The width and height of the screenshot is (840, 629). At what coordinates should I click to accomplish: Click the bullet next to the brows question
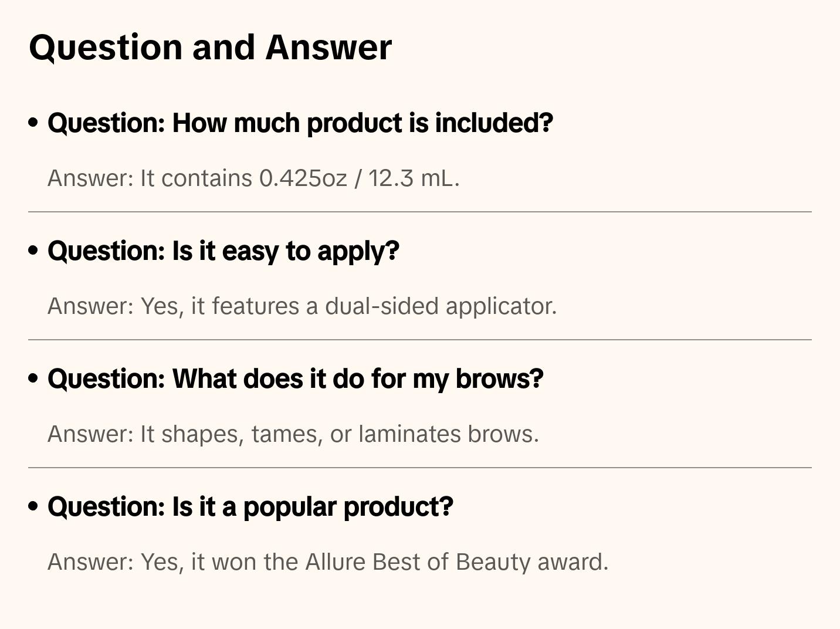pos(33,378)
